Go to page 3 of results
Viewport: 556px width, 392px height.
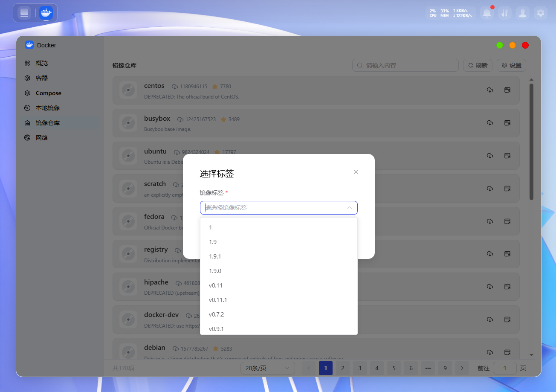pyautogui.click(x=360, y=368)
